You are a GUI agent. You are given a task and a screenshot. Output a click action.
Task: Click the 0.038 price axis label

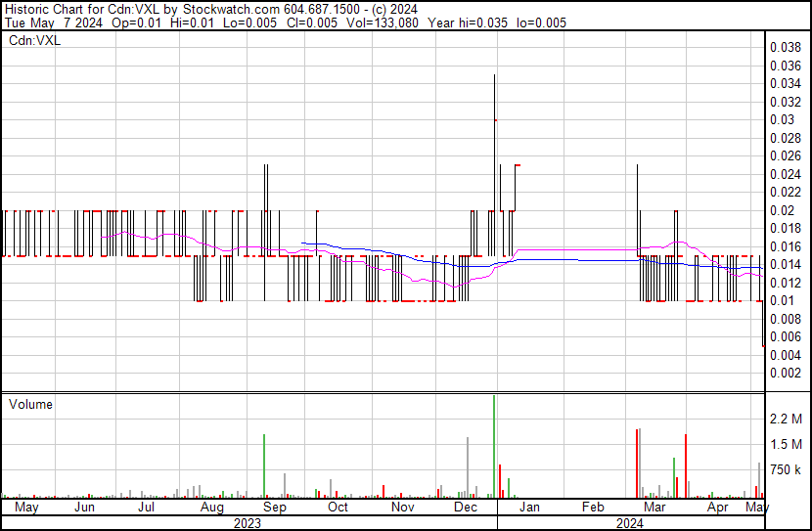coord(786,47)
